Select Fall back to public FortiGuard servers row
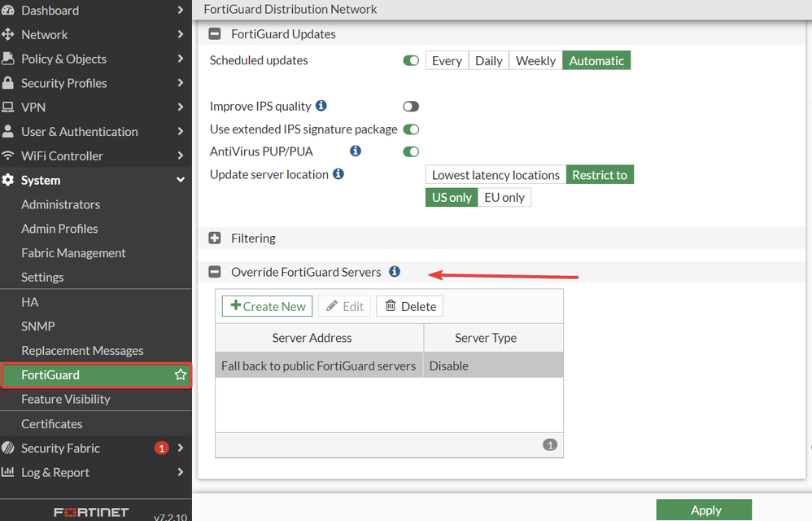Screen dimensions: 812x521 [390, 366]
